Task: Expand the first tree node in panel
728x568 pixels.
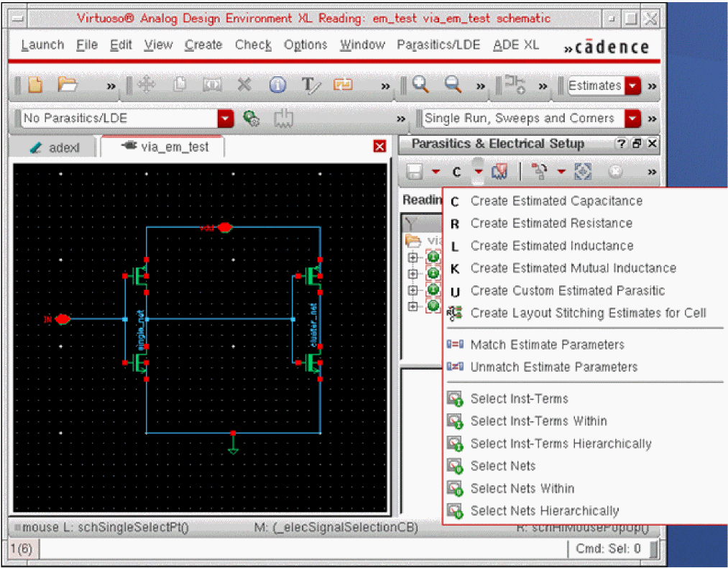Action: [413, 257]
